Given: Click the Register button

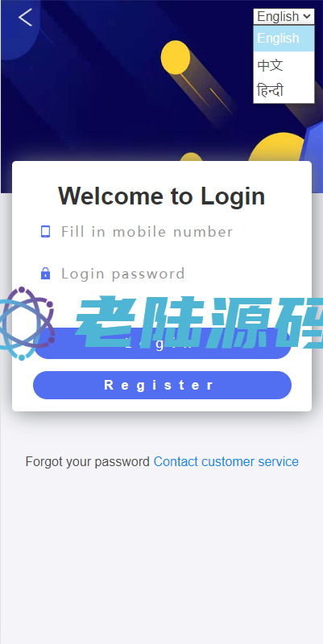Looking at the screenshot, I should tap(162, 386).
